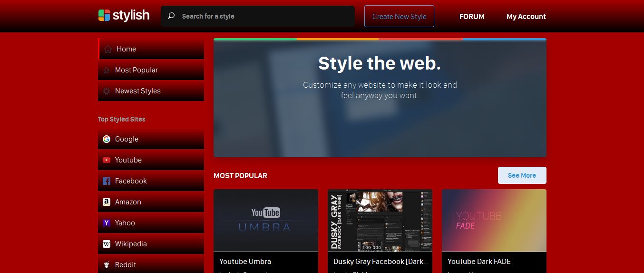Open the Youtube Umbra thumbnail
This screenshot has height=273, width=644.
point(266,220)
